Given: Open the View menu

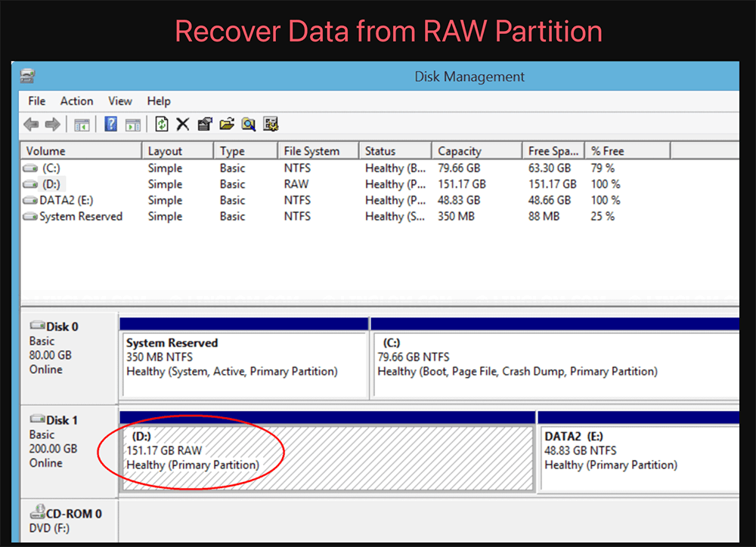Looking at the screenshot, I should click(120, 100).
